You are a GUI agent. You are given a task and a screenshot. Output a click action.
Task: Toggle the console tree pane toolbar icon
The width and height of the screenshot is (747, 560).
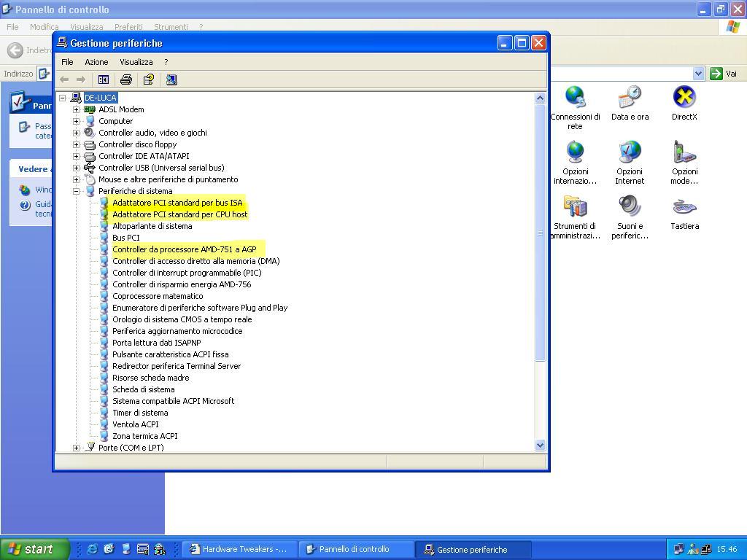(x=104, y=79)
